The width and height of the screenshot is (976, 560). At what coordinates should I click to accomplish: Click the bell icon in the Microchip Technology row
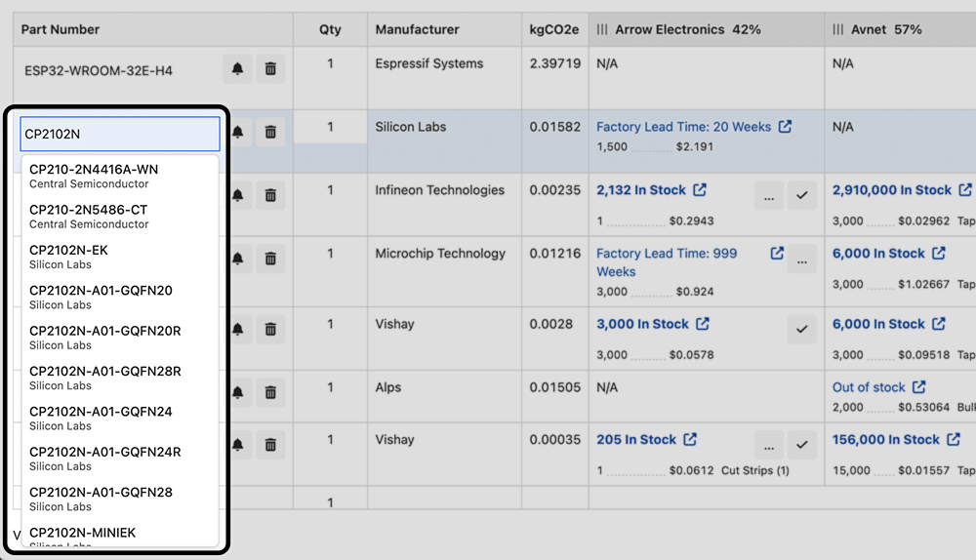pos(238,259)
